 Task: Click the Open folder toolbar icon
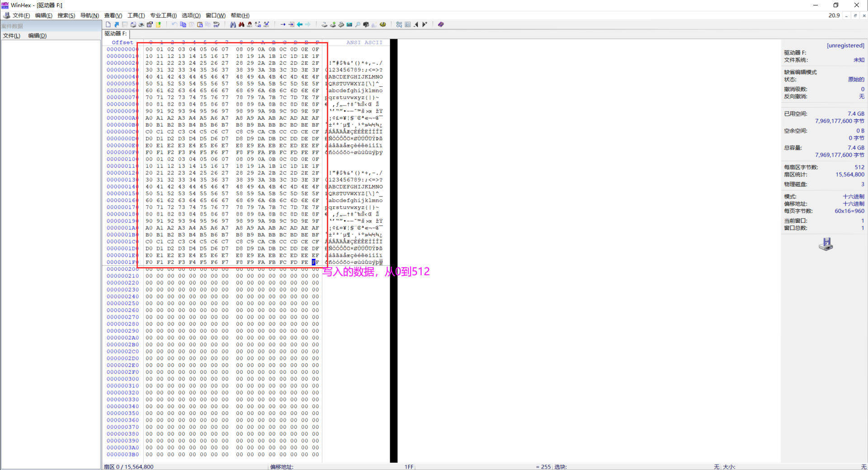(159, 24)
